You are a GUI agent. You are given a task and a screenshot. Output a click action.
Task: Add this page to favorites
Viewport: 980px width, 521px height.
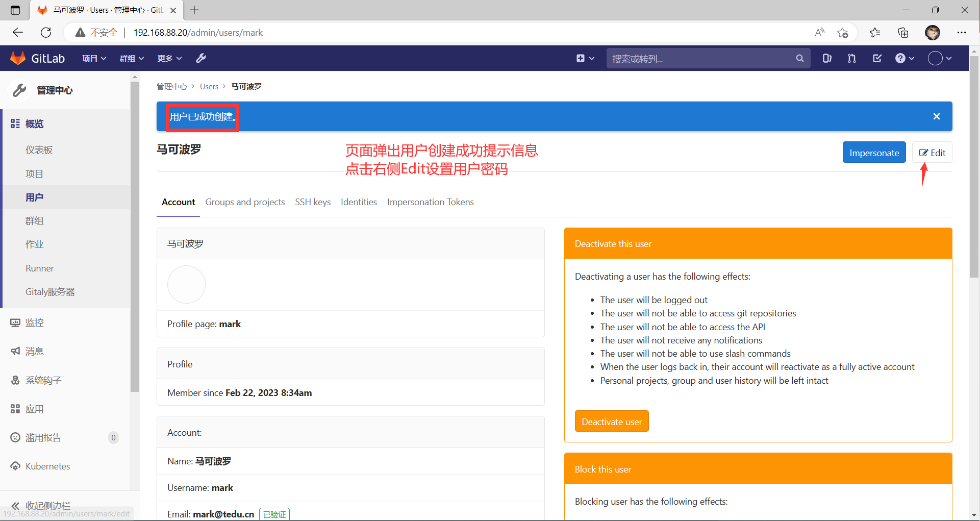click(842, 33)
